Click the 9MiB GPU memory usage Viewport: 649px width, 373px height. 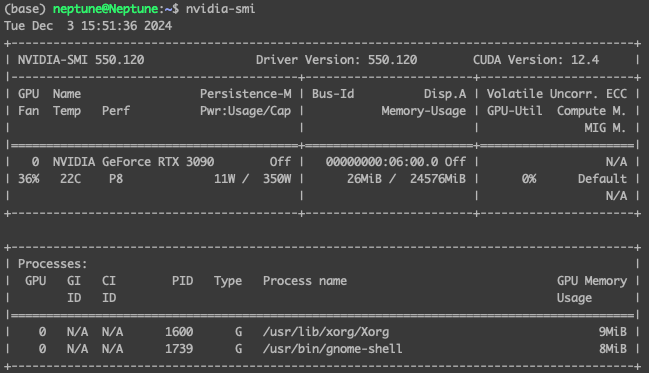(613, 332)
